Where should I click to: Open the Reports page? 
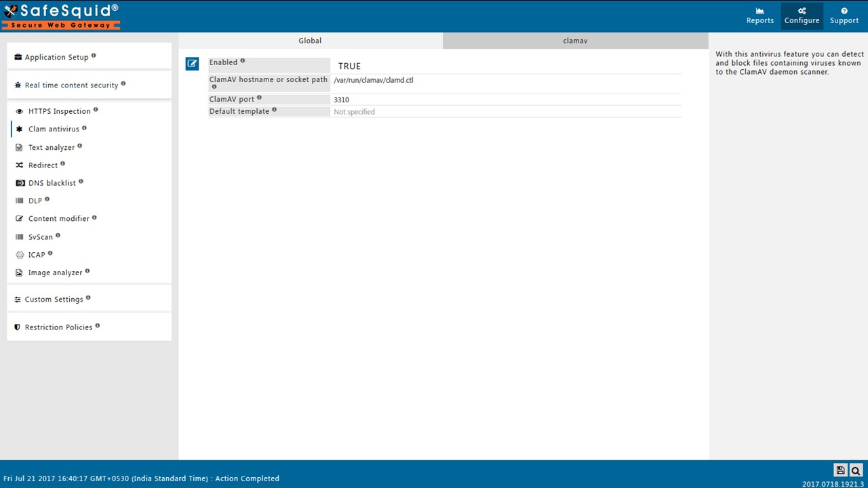pos(759,16)
